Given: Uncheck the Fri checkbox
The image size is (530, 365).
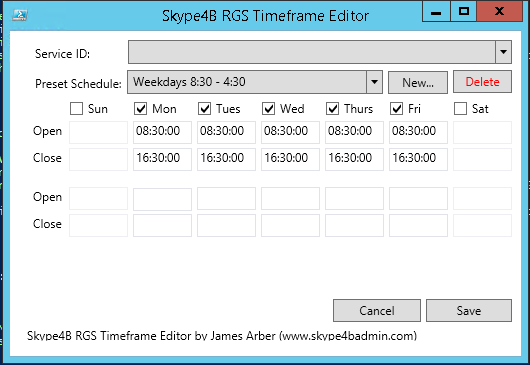Looking at the screenshot, I should [x=396, y=109].
